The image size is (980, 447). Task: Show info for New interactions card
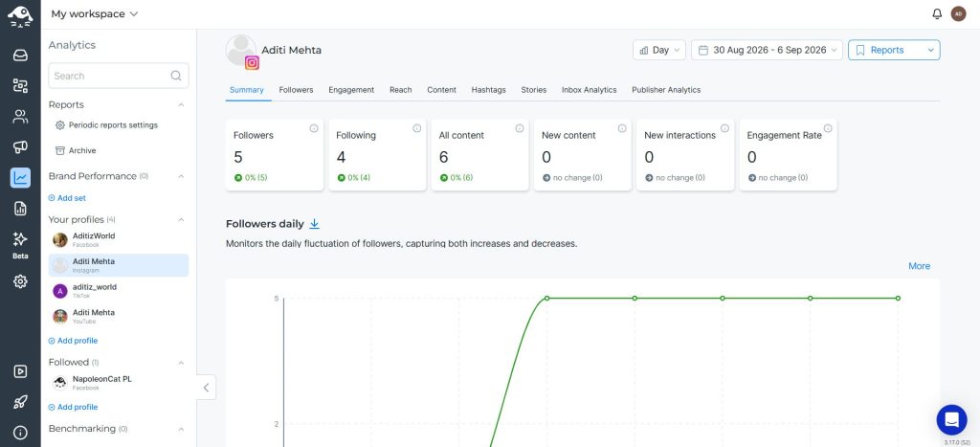click(725, 128)
